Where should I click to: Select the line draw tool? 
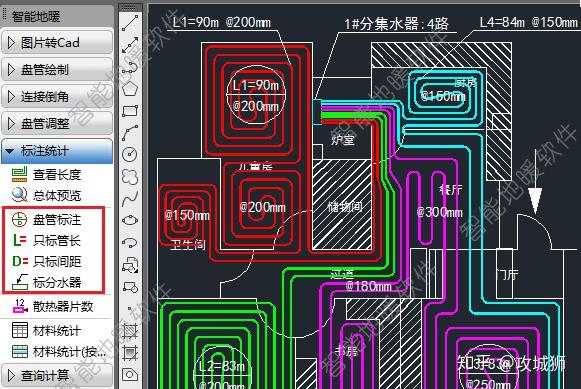tap(130, 23)
